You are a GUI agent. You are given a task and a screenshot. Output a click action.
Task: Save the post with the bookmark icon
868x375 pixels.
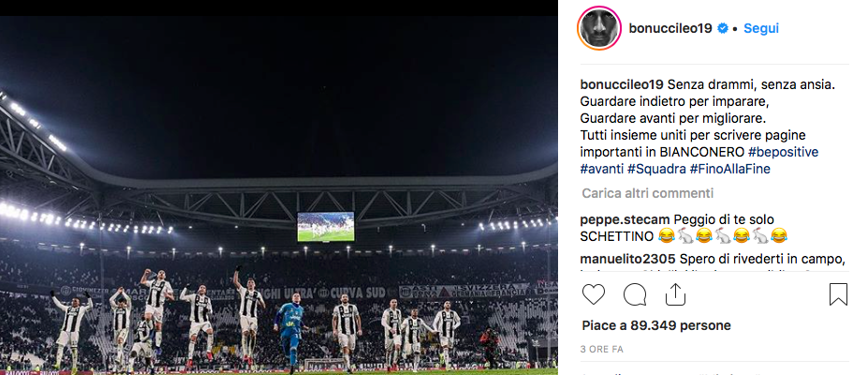click(x=838, y=294)
